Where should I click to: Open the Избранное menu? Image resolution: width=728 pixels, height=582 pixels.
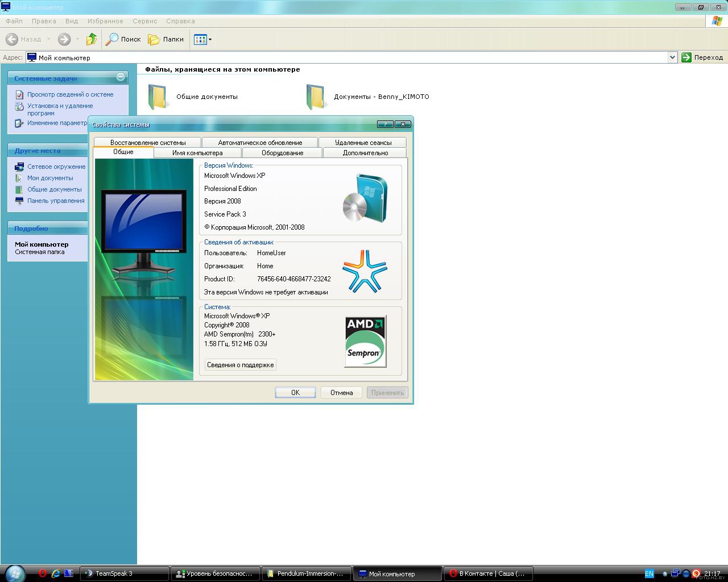[x=105, y=21]
